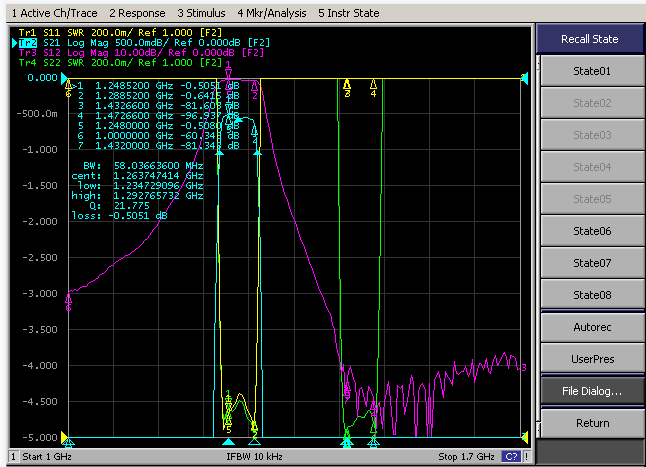This screenshot has width=646, height=467.
Task: Click the greyed State03 softkey
Action: tap(592, 135)
